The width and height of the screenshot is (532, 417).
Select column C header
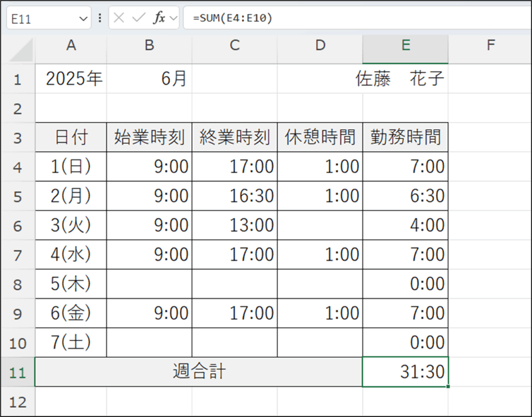click(235, 46)
